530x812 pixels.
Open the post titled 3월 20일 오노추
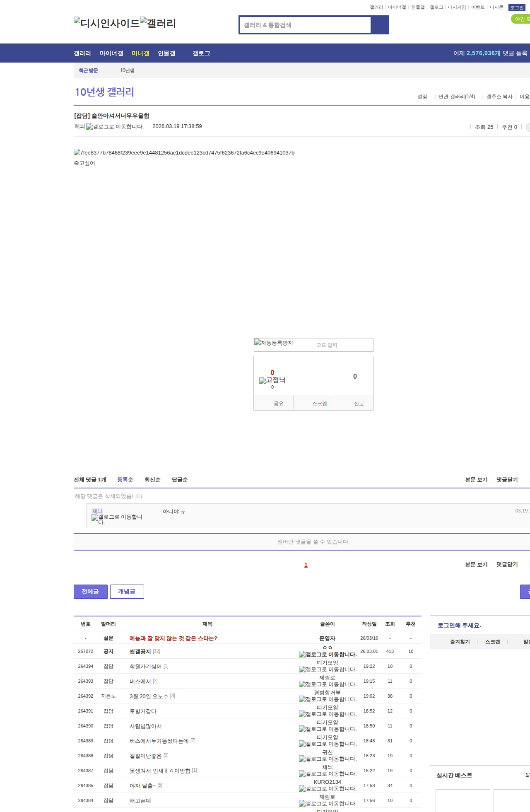149,696
